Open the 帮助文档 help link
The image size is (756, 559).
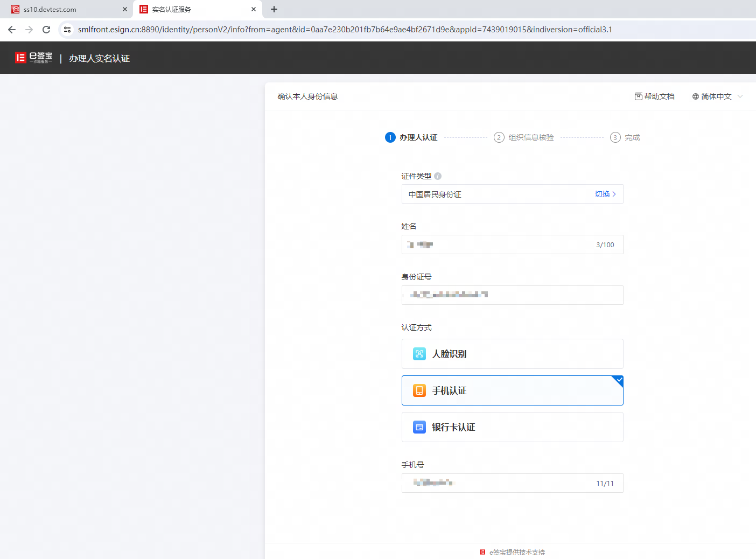(655, 96)
